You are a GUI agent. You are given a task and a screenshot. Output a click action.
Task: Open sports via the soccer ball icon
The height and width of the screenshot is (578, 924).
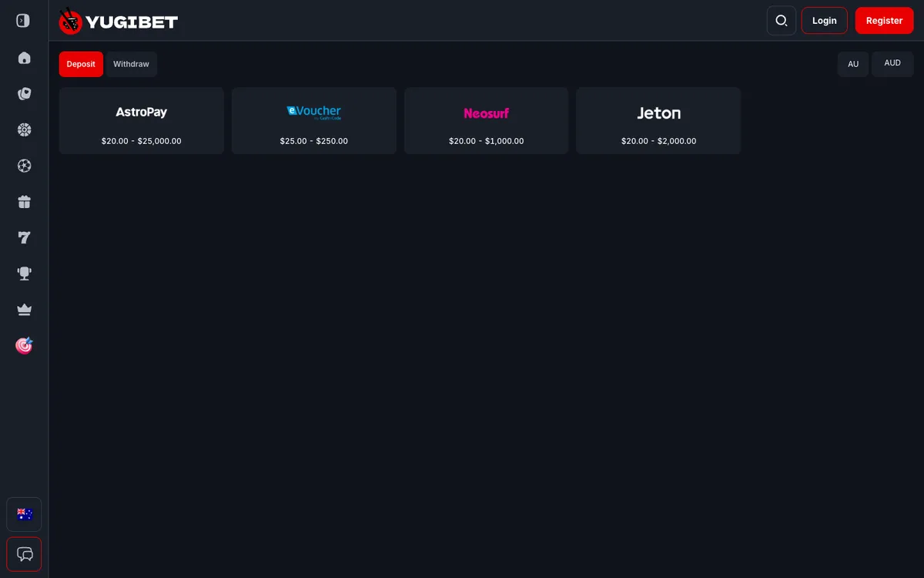click(24, 166)
